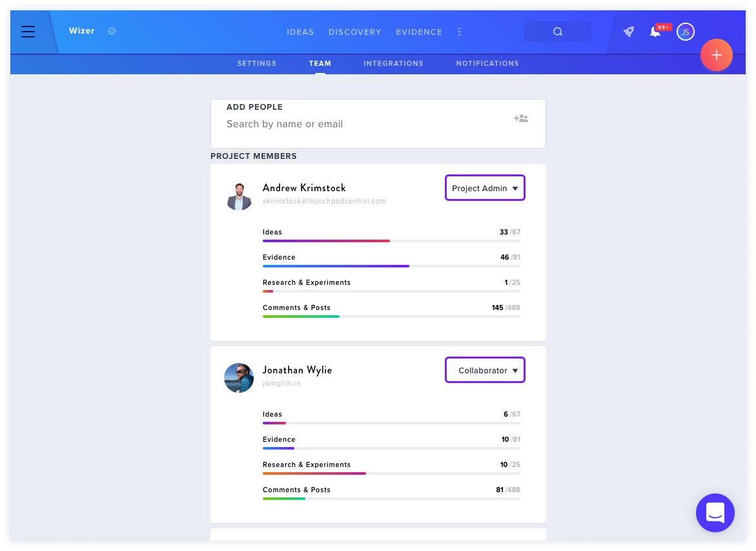Image resolution: width=756 pixels, height=551 pixels.
Task: Go to the Evidence section
Action: pos(419,32)
